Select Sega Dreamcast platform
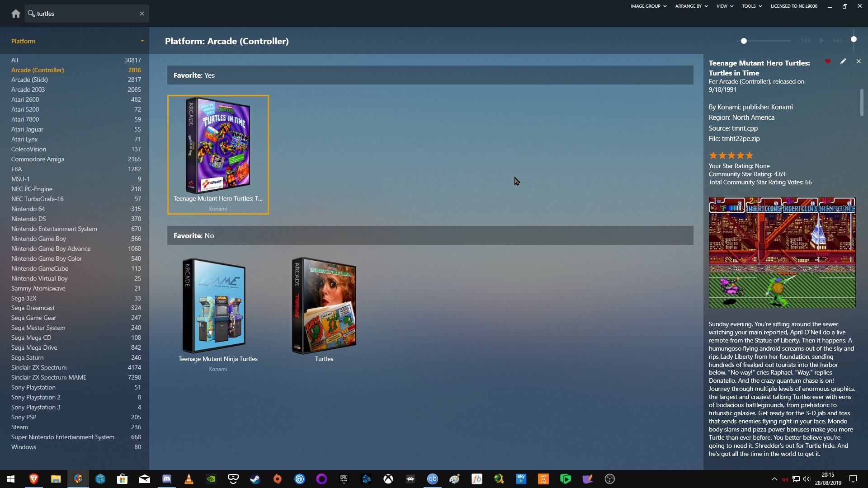 [x=76, y=308]
